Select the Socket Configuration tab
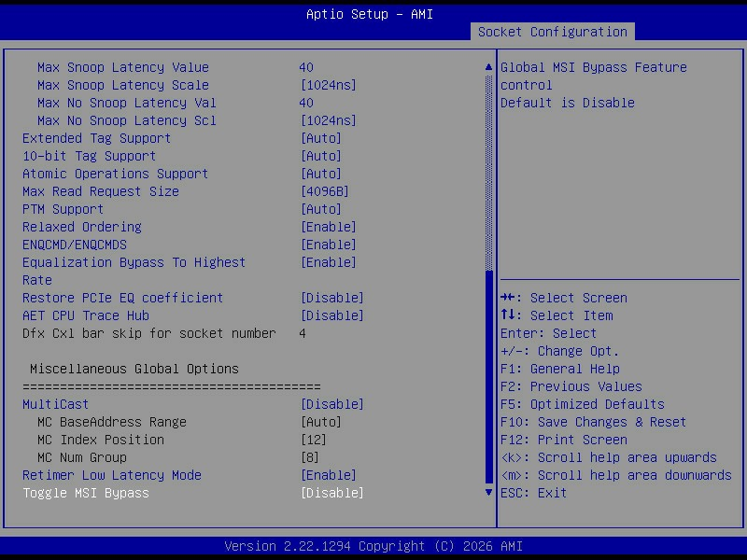Image resolution: width=747 pixels, height=560 pixels. [552, 32]
